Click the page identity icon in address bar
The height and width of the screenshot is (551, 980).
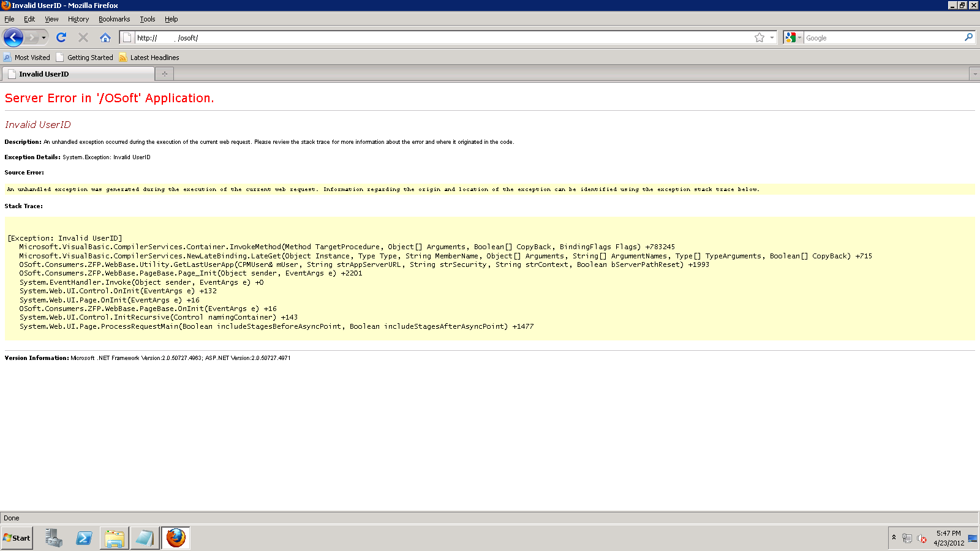click(127, 38)
